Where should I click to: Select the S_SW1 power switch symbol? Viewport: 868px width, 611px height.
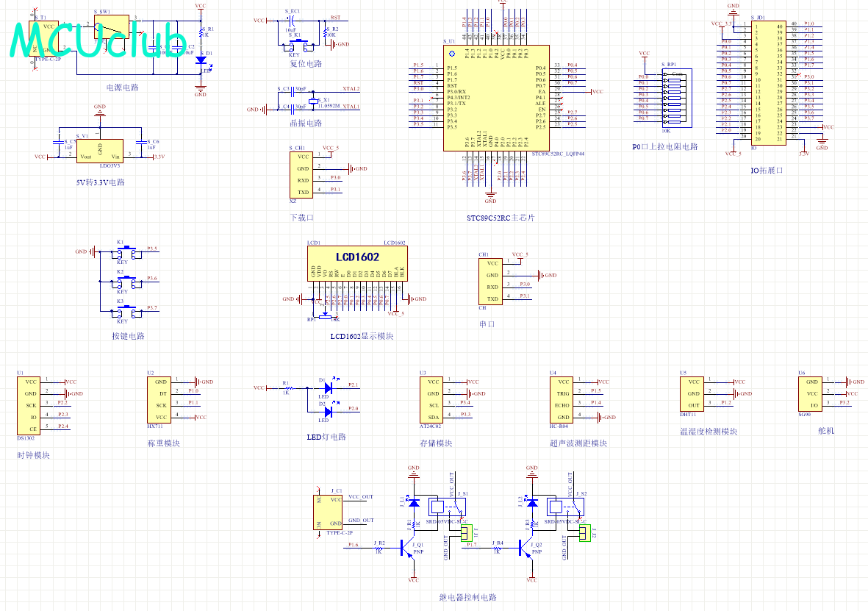[111, 26]
